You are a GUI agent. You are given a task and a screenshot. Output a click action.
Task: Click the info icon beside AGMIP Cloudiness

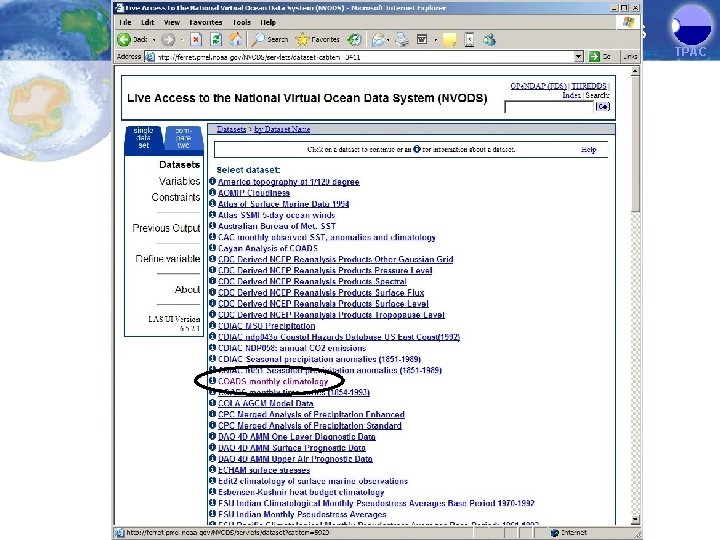coord(212,192)
